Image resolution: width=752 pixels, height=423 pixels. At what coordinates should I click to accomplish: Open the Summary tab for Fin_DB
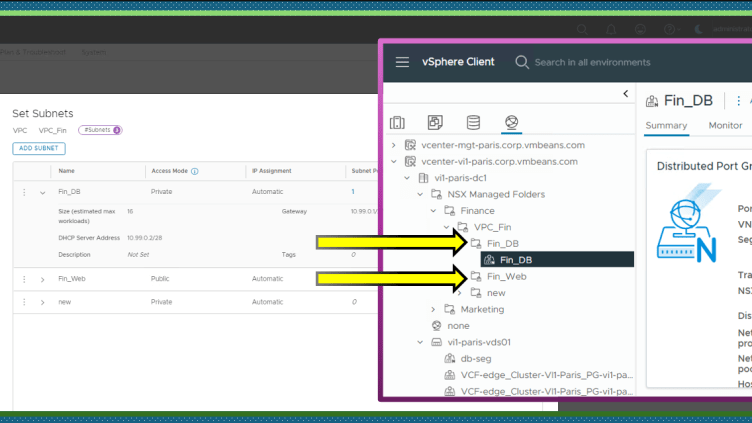click(x=666, y=125)
